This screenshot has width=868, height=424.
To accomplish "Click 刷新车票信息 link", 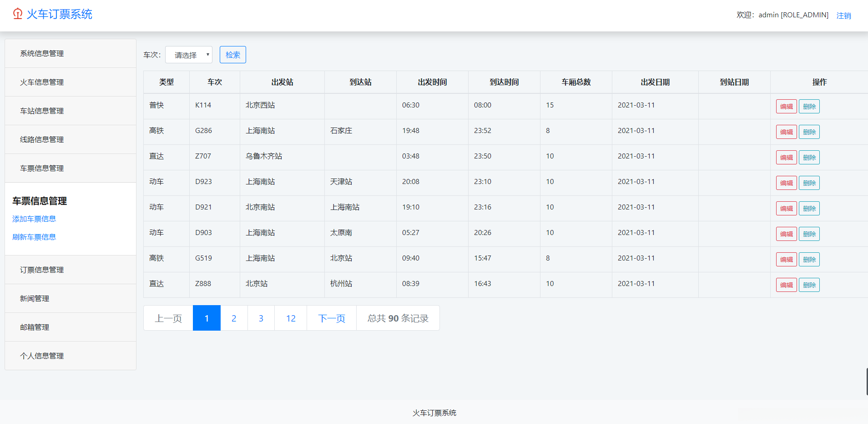I will (x=34, y=237).
